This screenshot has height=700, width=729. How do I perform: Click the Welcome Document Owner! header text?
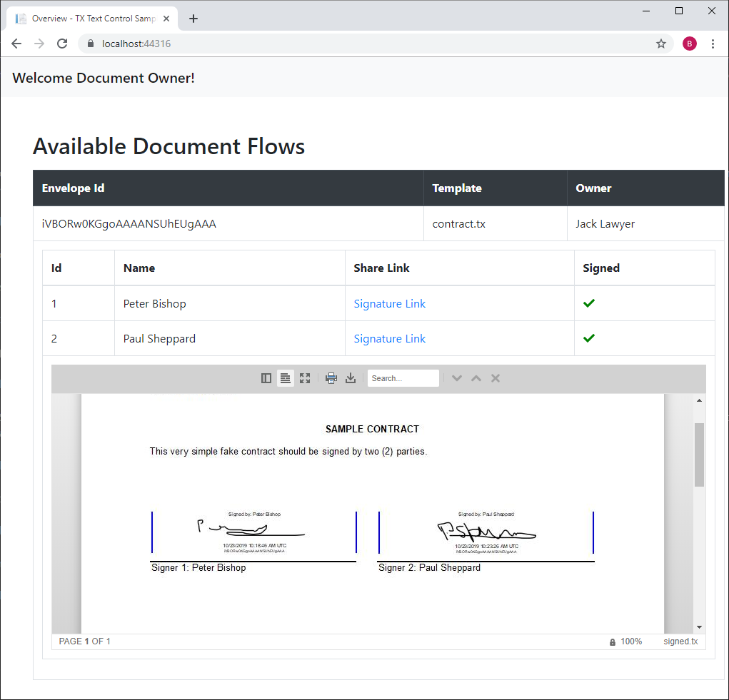click(x=104, y=78)
